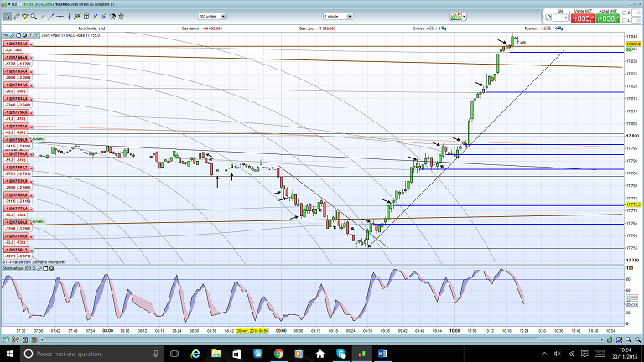Click the 17 772,5 yellow price tag
The height and width of the screenshot is (362, 644).
pos(633,204)
